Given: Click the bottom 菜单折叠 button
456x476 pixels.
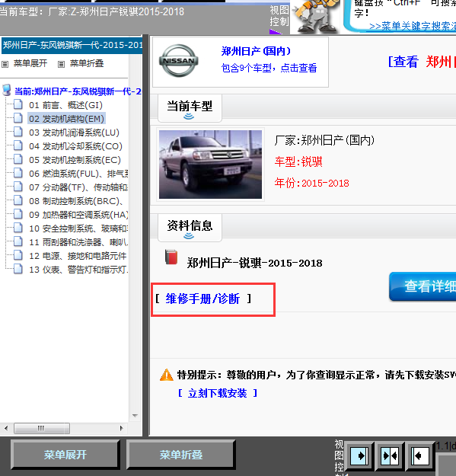Looking at the screenshot, I should click(181, 455).
